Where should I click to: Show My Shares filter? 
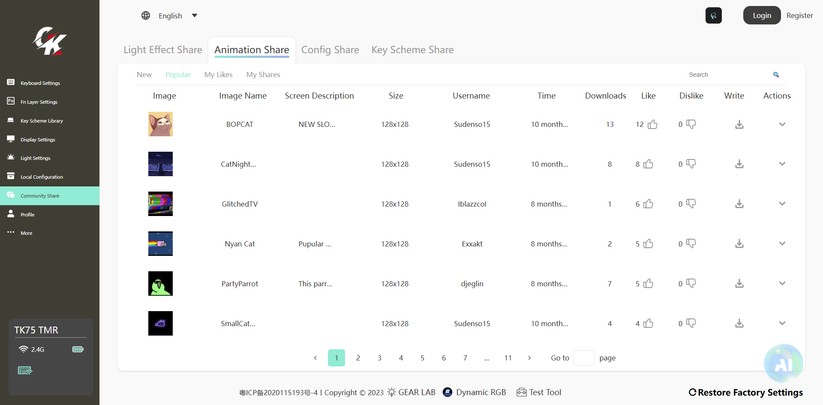[x=263, y=74]
